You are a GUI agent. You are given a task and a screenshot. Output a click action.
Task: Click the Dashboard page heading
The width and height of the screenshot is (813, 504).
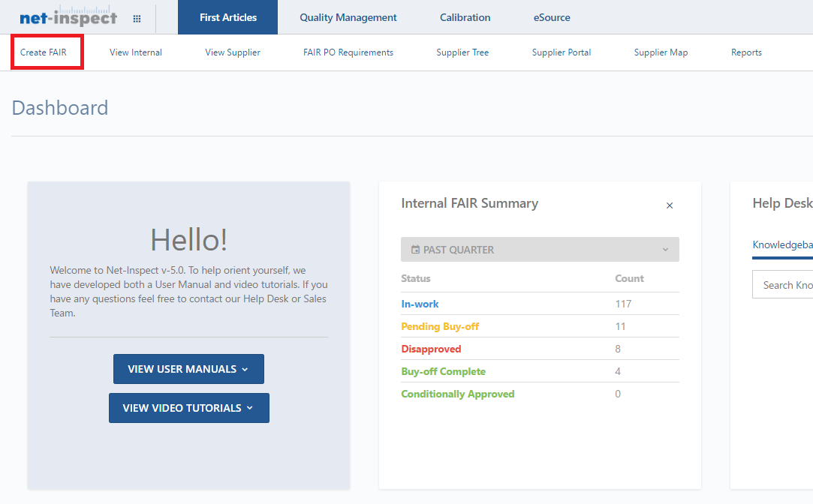click(60, 108)
